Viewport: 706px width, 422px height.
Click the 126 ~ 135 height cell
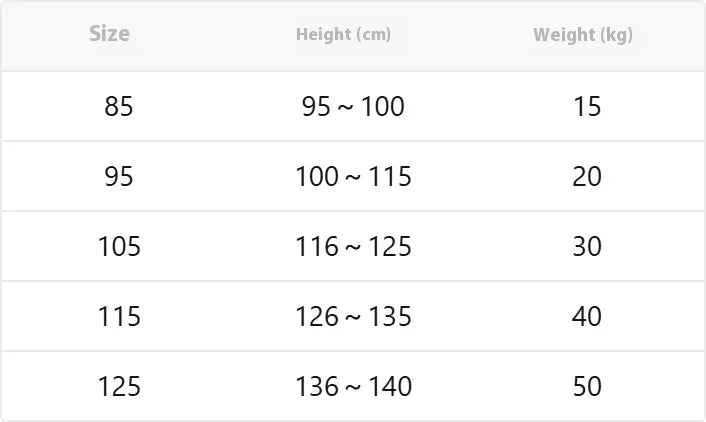click(353, 316)
